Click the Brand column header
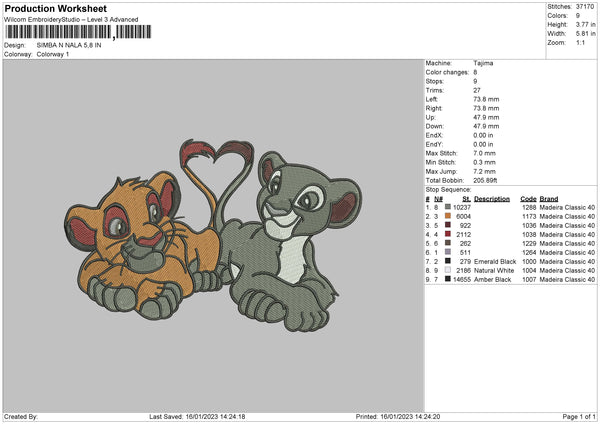Image resolution: width=600 pixels, height=424 pixels. (x=549, y=198)
